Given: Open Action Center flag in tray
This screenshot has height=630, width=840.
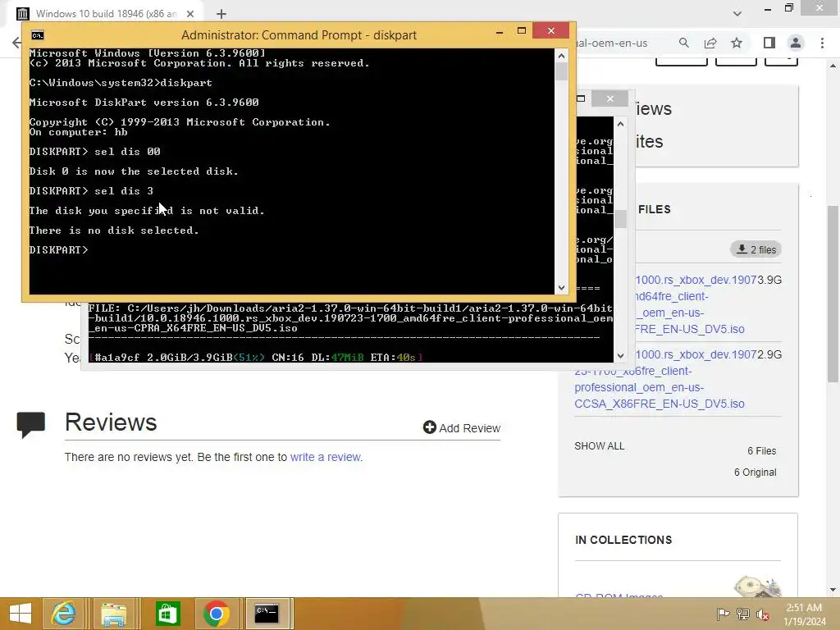Looking at the screenshot, I should tap(723, 614).
